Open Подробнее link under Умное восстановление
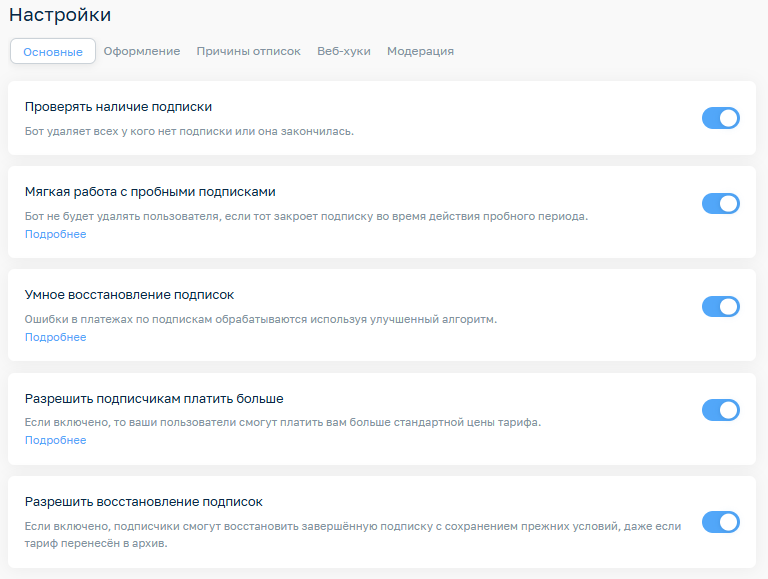Screen dimensions: 768x579 click(55, 337)
